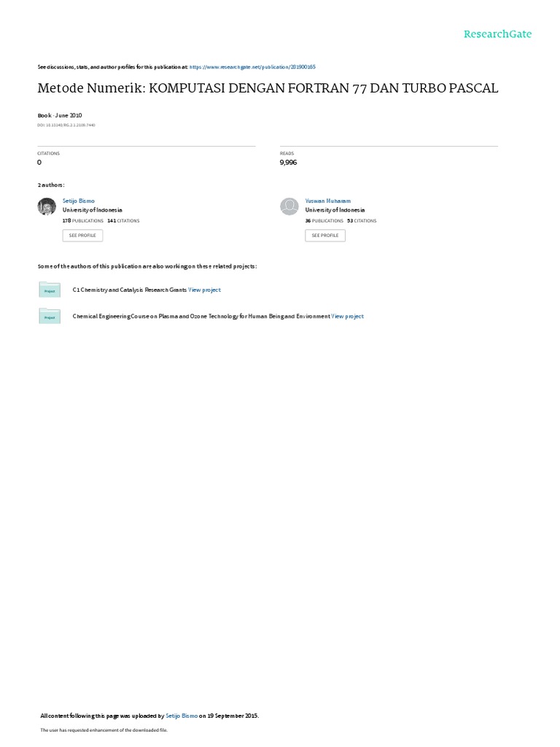Image resolution: width=560 pixels, height=747 pixels.
Task: Click Setijo Bismo's profile photo
Action: [x=47, y=206]
